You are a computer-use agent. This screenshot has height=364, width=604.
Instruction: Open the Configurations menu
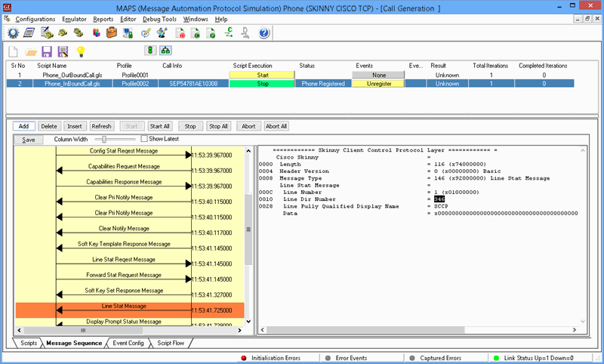(35, 19)
